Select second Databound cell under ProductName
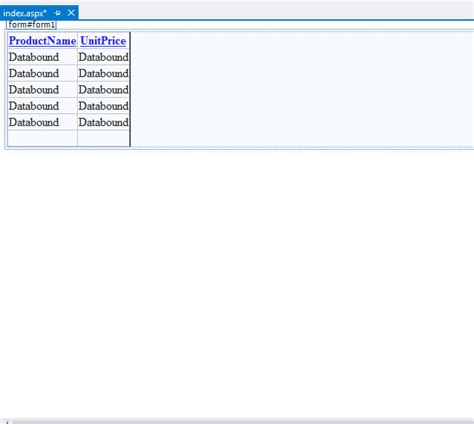 point(43,73)
